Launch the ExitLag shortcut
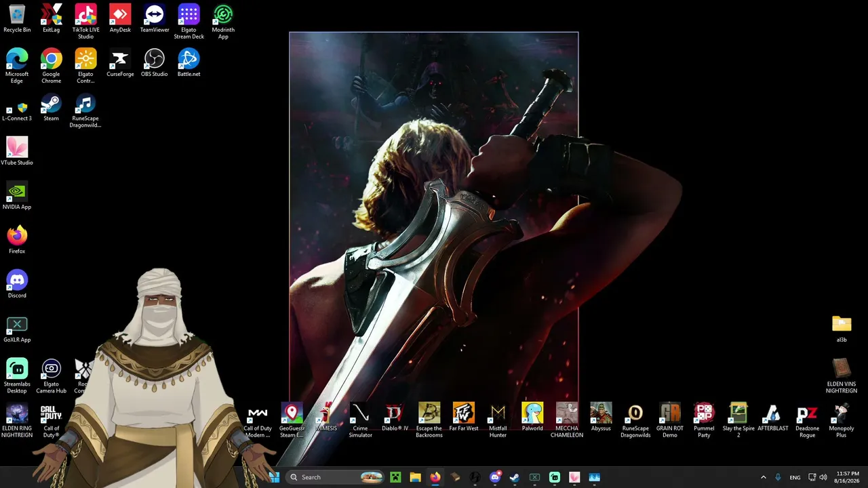Viewport: 868px width, 488px height. point(51,19)
